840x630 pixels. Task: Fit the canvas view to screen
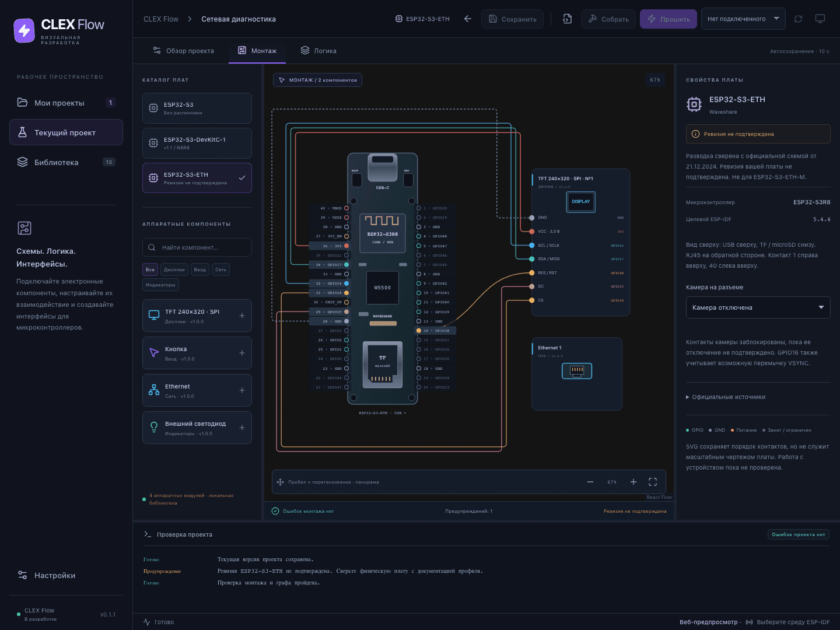[x=653, y=482]
